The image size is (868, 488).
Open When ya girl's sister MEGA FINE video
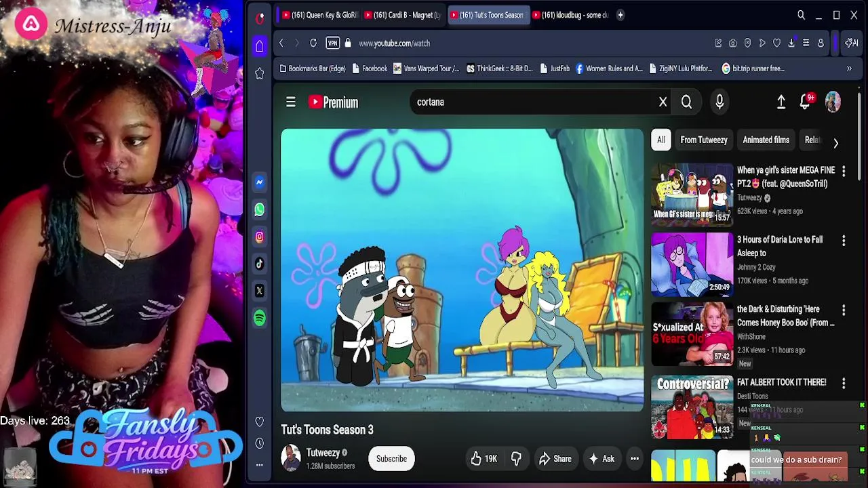[692, 195]
